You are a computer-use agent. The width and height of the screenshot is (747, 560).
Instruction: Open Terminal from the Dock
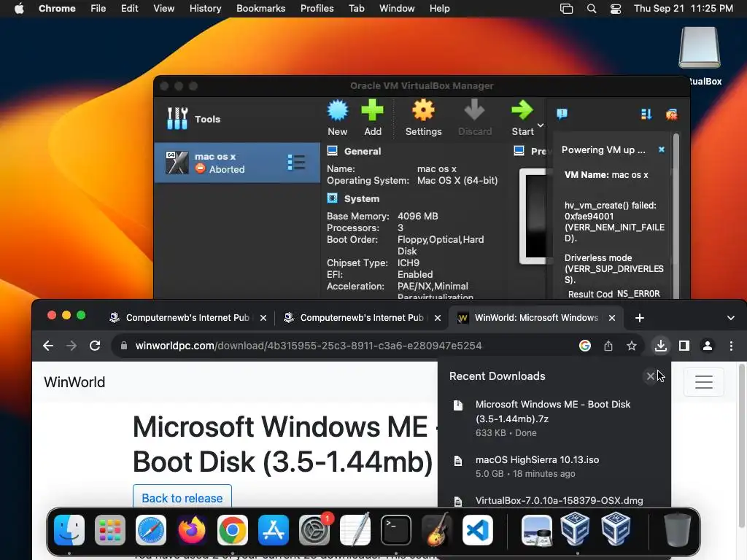tap(396, 530)
